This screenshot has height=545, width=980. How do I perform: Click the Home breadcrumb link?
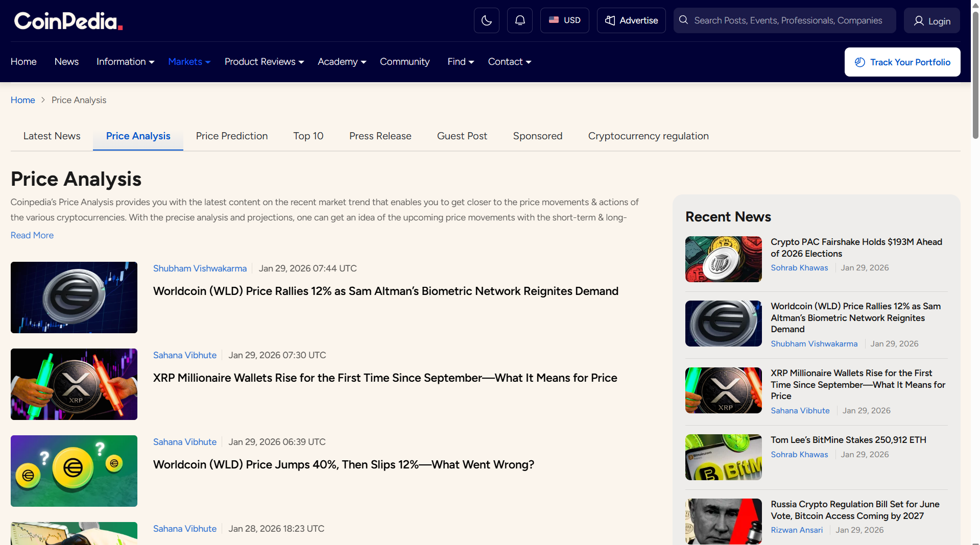[x=23, y=100]
